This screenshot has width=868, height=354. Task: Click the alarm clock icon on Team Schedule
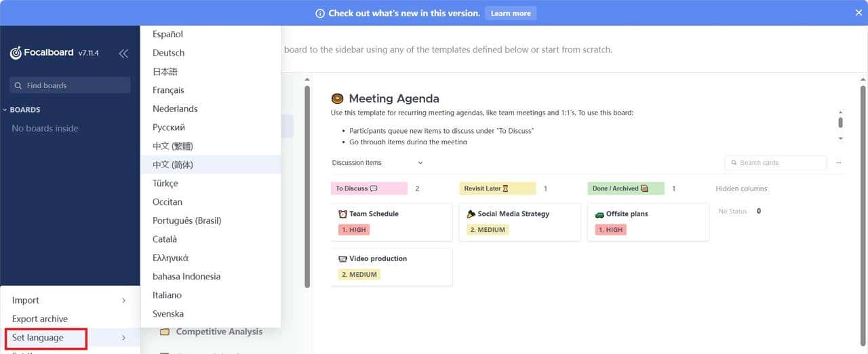click(342, 214)
